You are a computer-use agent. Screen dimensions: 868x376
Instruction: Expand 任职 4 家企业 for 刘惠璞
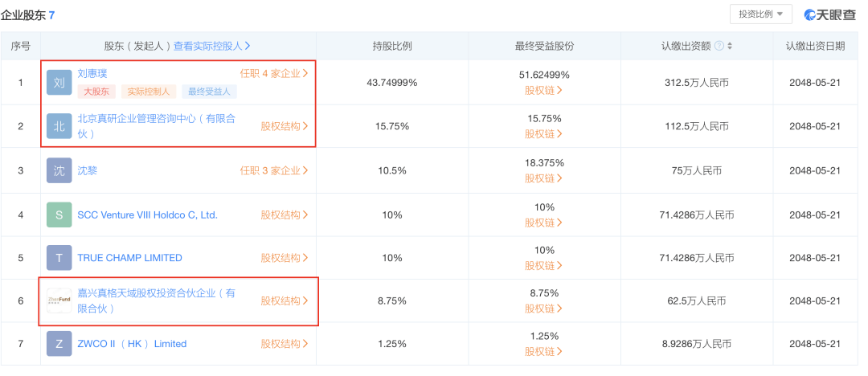[x=274, y=73]
